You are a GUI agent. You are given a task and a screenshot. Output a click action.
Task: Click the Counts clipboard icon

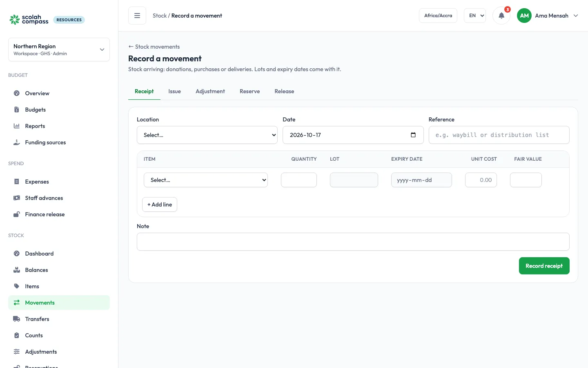coord(17,335)
